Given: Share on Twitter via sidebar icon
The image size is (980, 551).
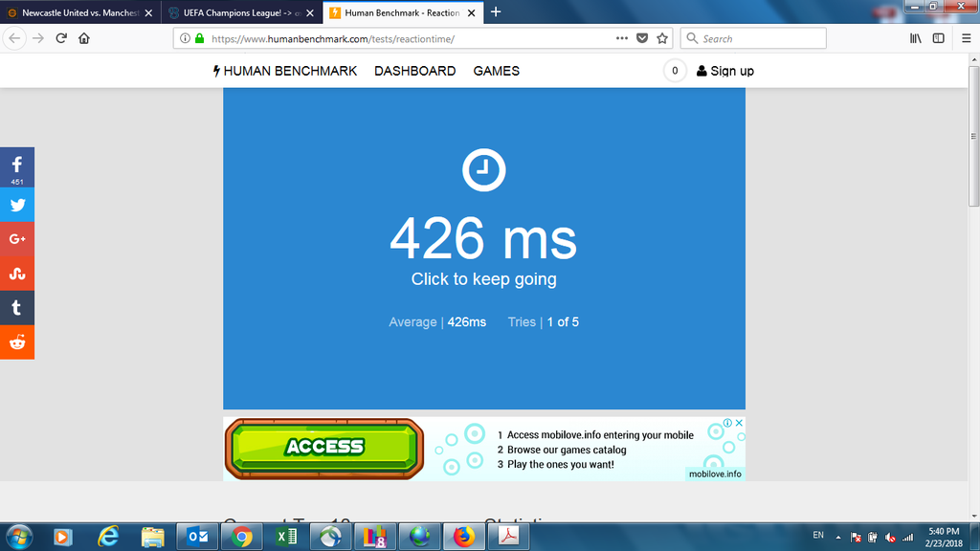Looking at the screenshot, I should click(17, 205).
